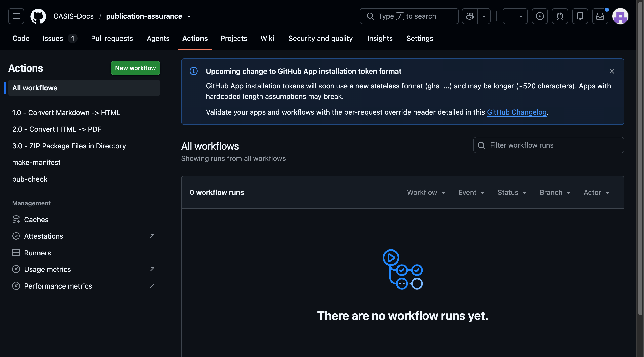Open Caches management page
Viewport: 644px width, 357px height.
pos(84,220)
